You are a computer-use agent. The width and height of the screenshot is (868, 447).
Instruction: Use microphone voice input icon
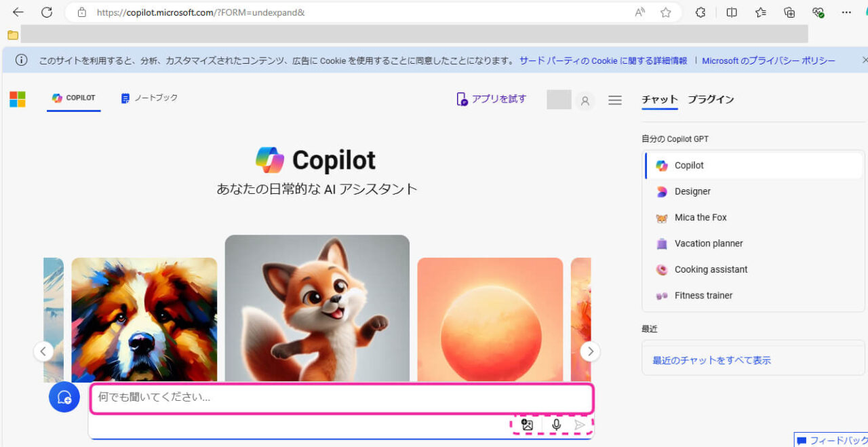tap(556, 425)
